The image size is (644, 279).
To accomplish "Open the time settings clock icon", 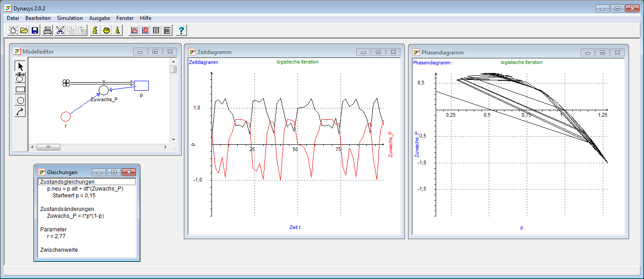I will point(106,30).
